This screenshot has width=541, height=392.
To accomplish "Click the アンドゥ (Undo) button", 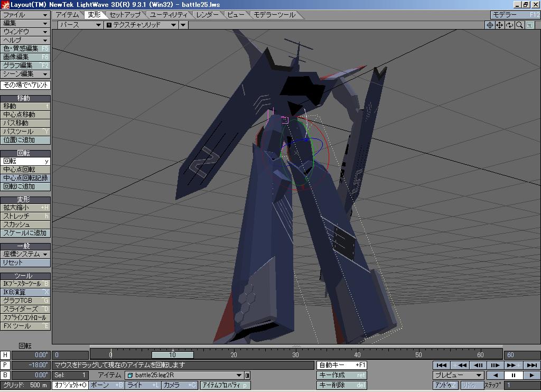I will coord(445,385).
